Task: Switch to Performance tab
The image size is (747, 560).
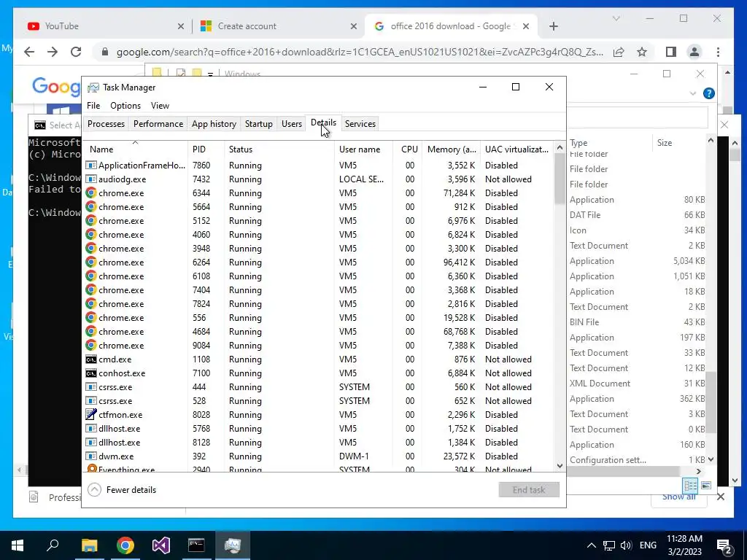Action: (158, 124)
